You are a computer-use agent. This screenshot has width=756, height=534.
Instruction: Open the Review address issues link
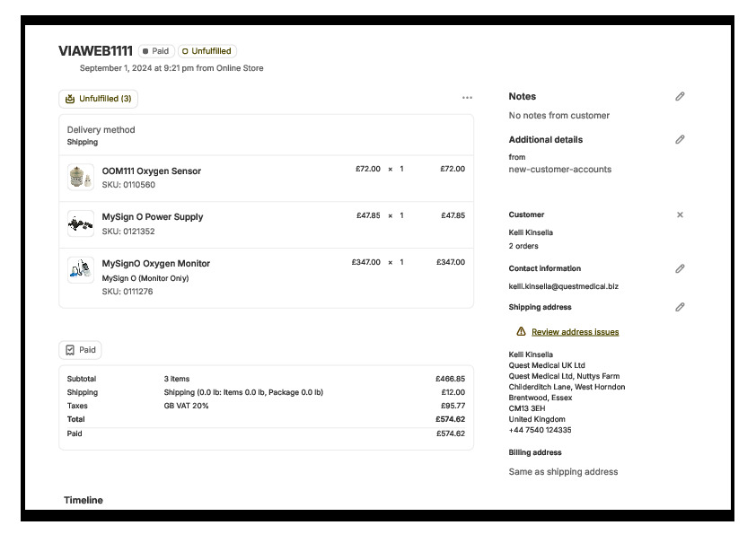[575, 332]
